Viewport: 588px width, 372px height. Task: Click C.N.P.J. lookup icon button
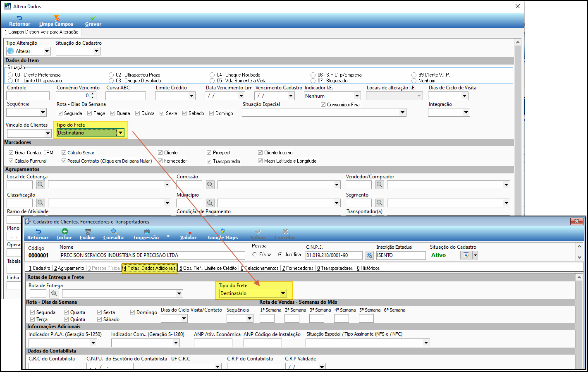(369, 255)
